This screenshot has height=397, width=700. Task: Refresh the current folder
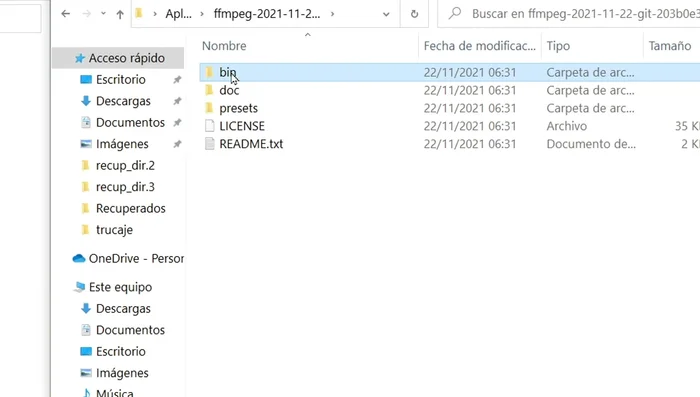[x=414, y=14]
